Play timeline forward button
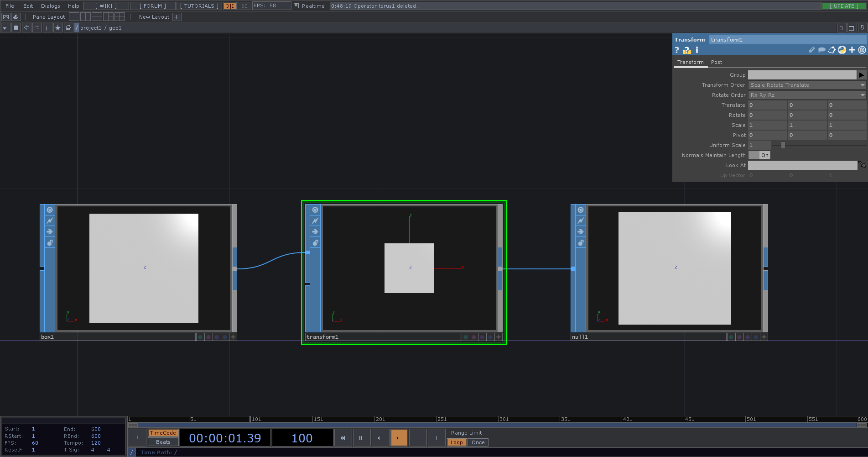Image resolution: width=868 pixels, height=457 pixels. [x=399, y=438]
